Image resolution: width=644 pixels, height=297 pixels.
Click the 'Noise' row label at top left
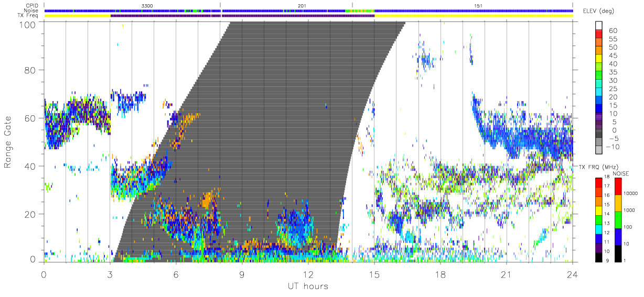tap(31, 10)
